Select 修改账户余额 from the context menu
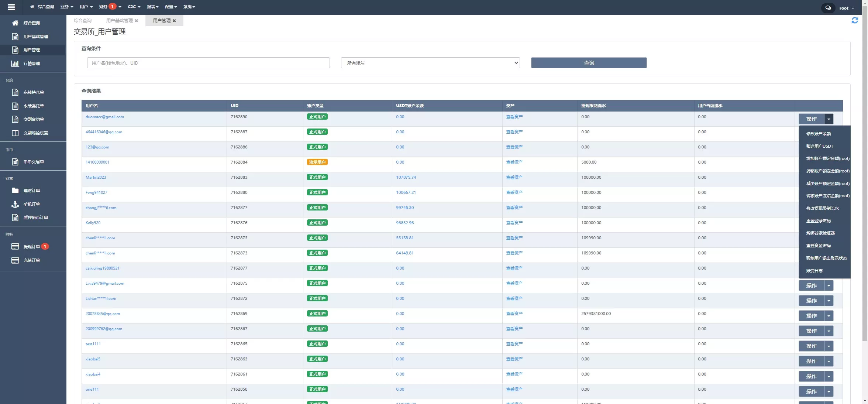The width and height of the screenshot is (868, 404). 819,134
